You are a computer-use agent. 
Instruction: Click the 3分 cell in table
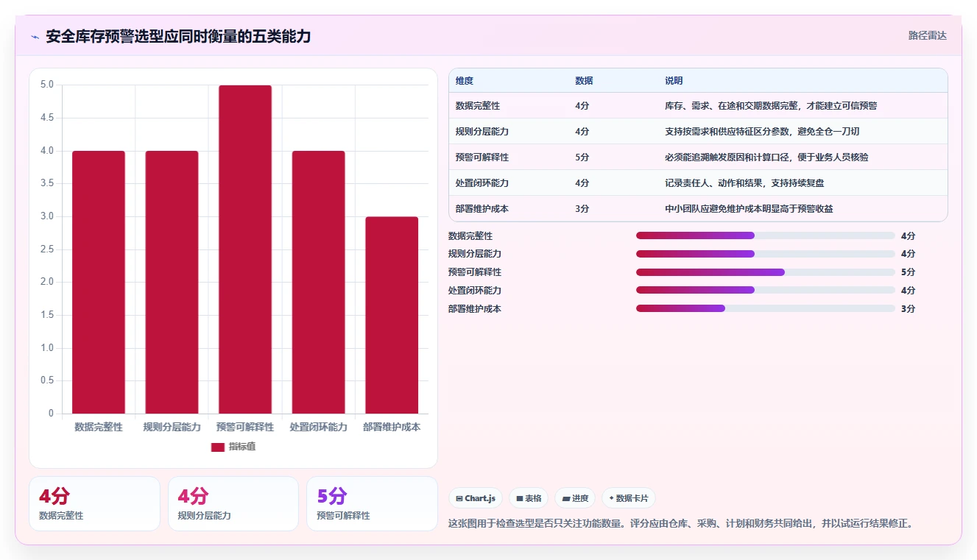(582, 209)
